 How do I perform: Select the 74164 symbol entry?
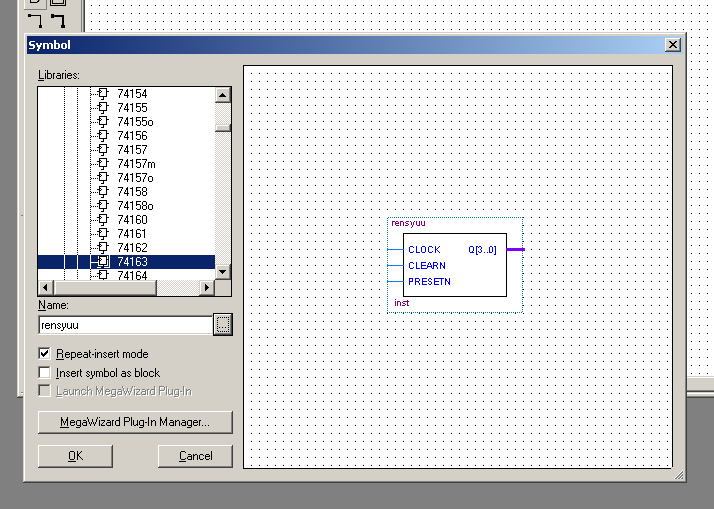[x=132, y=275]
